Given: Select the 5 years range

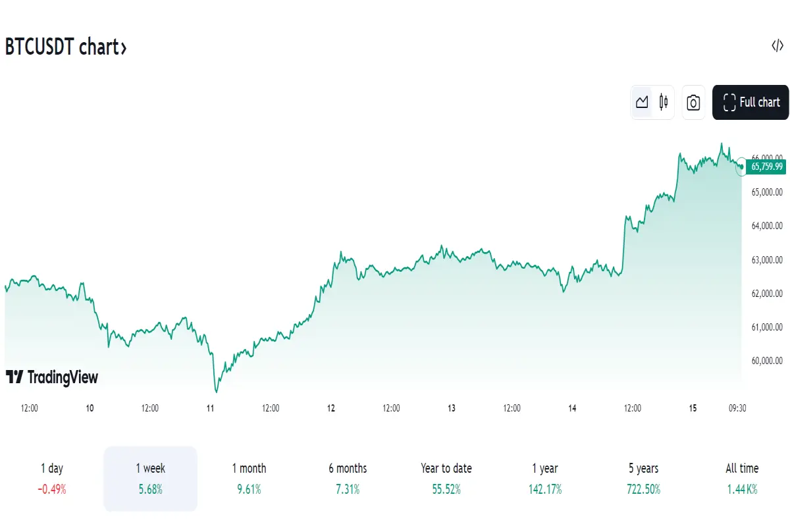Looking at the screenshot, I should [x=643, y=479].
